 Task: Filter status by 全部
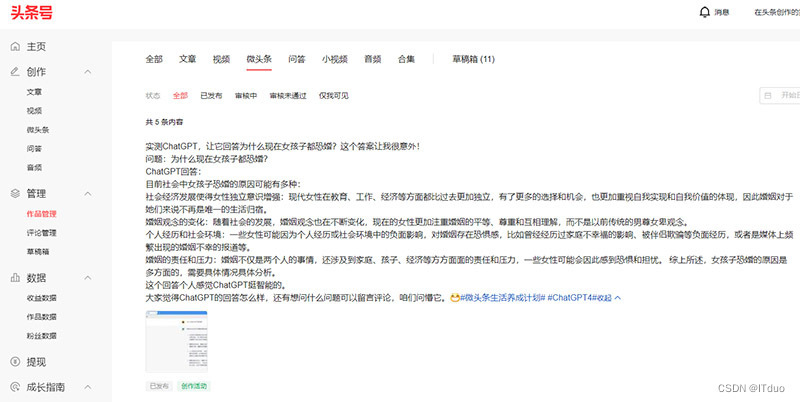180,95
